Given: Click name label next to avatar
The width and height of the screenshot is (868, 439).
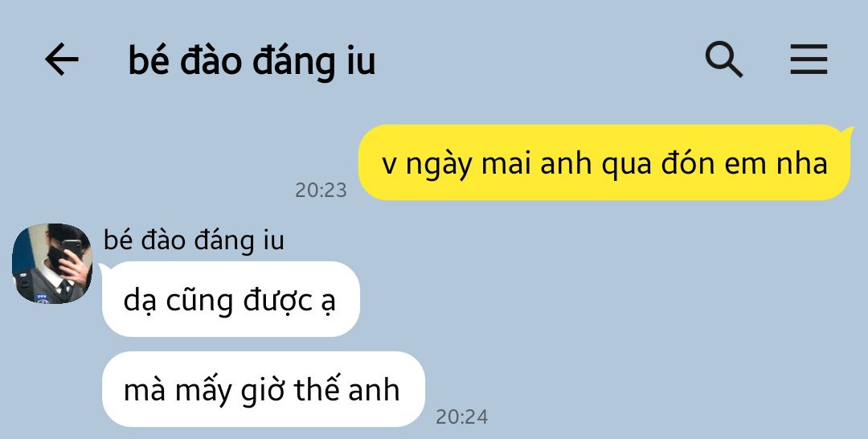Looking at the screenshot, I should (194, 241).
